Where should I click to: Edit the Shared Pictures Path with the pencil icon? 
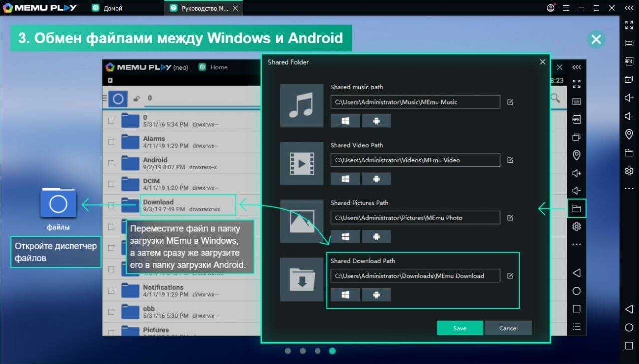tap(510, 218)
